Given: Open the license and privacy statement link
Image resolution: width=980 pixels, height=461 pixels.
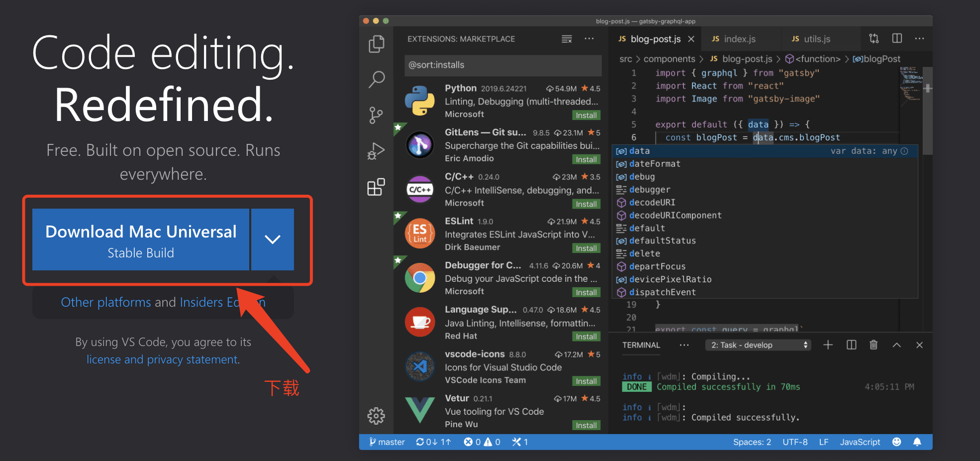Looking at the screenshot, I should coord(163,359).
